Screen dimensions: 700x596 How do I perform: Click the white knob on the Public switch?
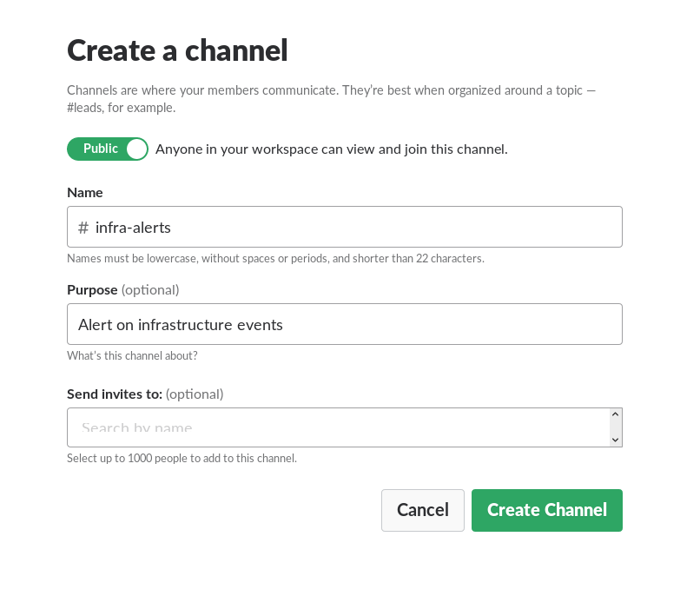pyautogui.click(x=136, y=149)
